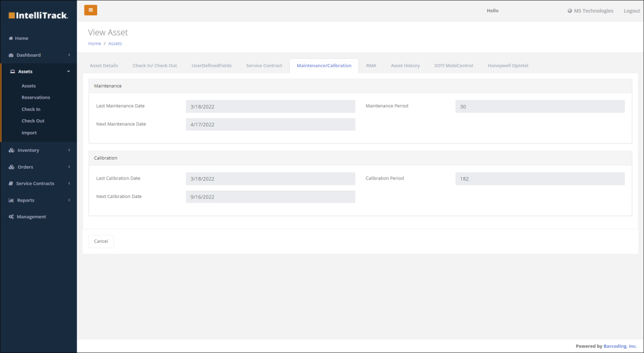This screenshot has height=353, width=644.
Task: Click the Assets laptop icon
Action: coord(13,71)
